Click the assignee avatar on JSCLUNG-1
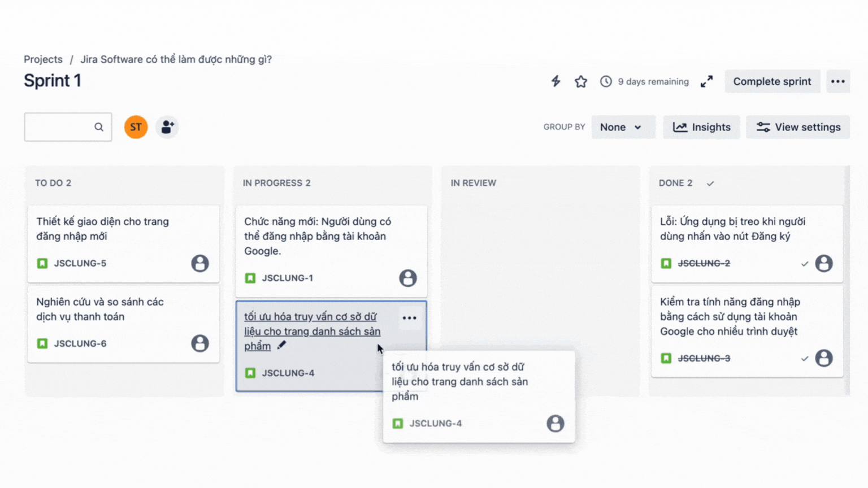The height and width of the screenshot is (488, 868). (x=408, y=278)
